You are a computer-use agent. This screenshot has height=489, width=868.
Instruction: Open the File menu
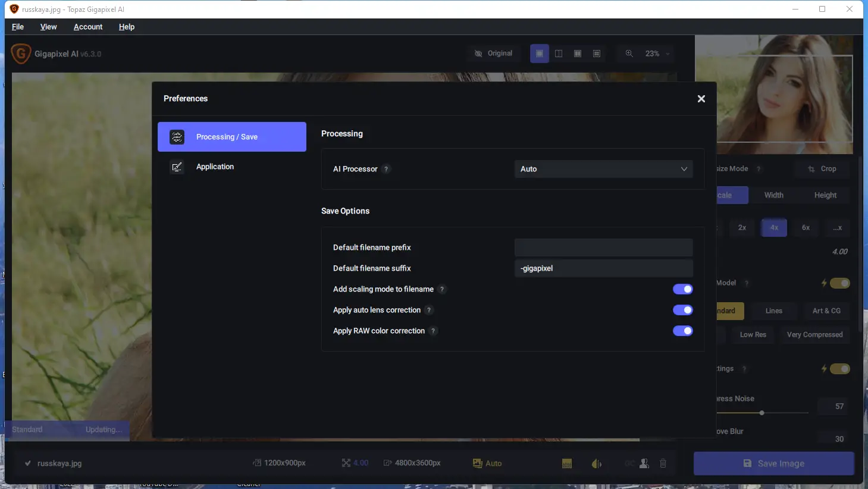[18, 27]
